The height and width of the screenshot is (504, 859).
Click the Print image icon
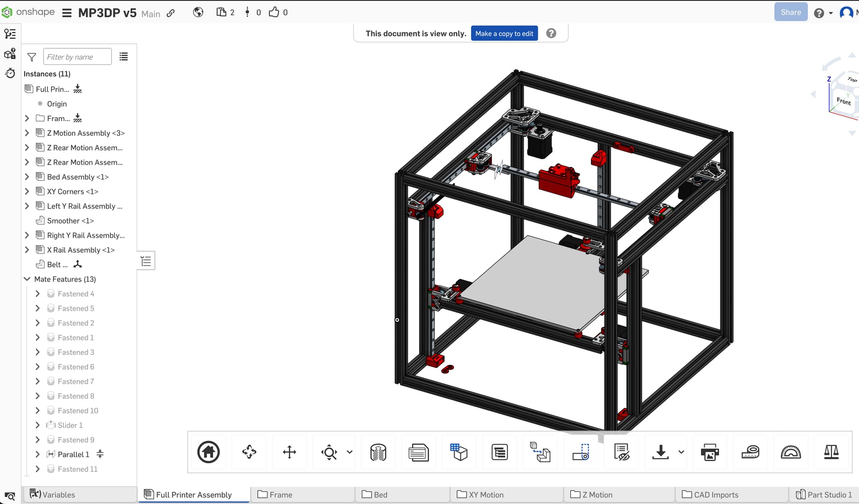pos(710,452)
